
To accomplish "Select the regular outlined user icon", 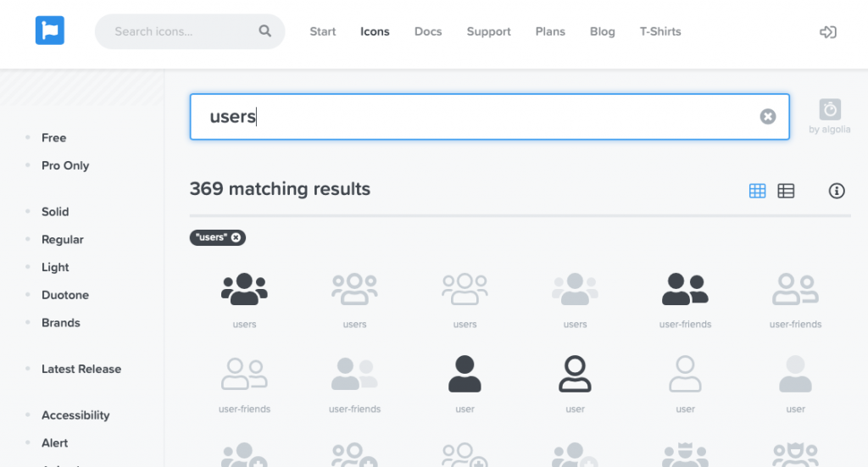I will (575, 374).
